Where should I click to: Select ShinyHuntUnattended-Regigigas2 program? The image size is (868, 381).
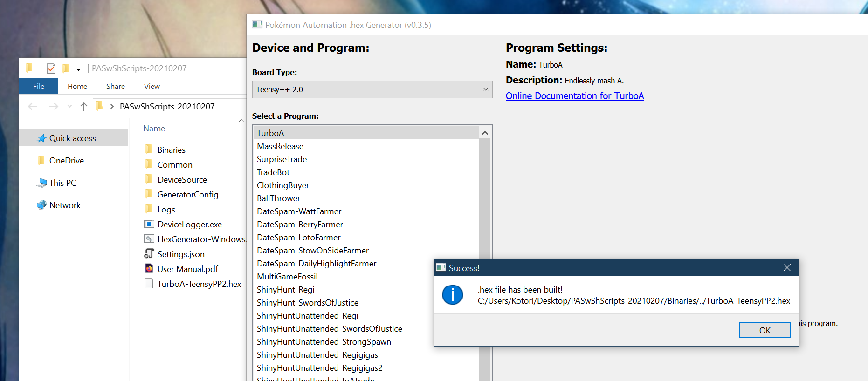click(366, 367)
